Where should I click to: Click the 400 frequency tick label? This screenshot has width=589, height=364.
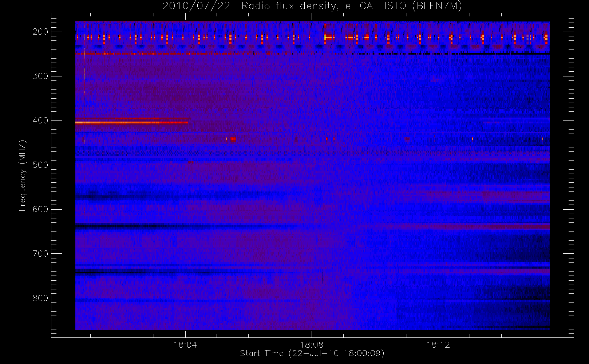click(40, 120)
